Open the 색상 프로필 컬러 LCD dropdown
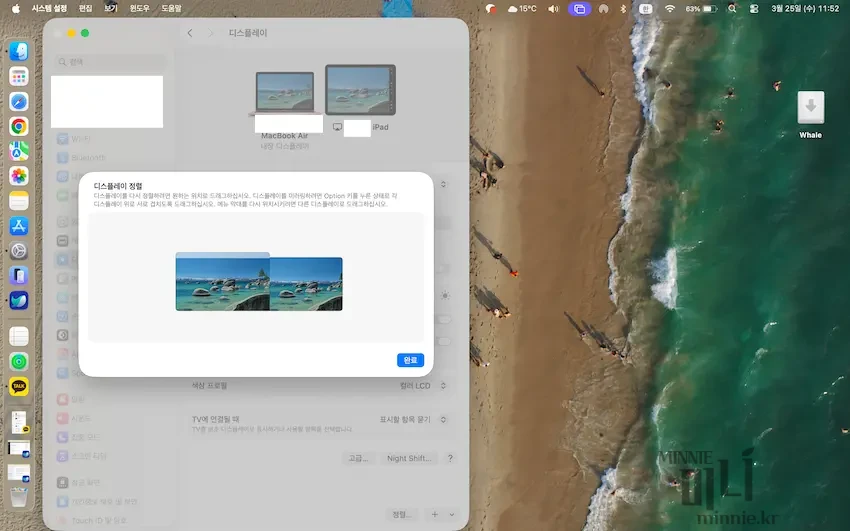The image size is (850, 531). pyautogui.click(x=423, y=386)
